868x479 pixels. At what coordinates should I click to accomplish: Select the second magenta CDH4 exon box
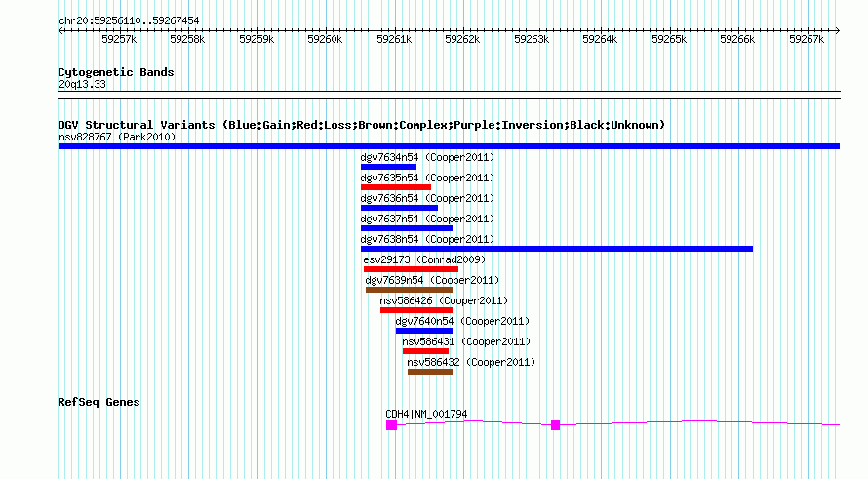point(555,425)
